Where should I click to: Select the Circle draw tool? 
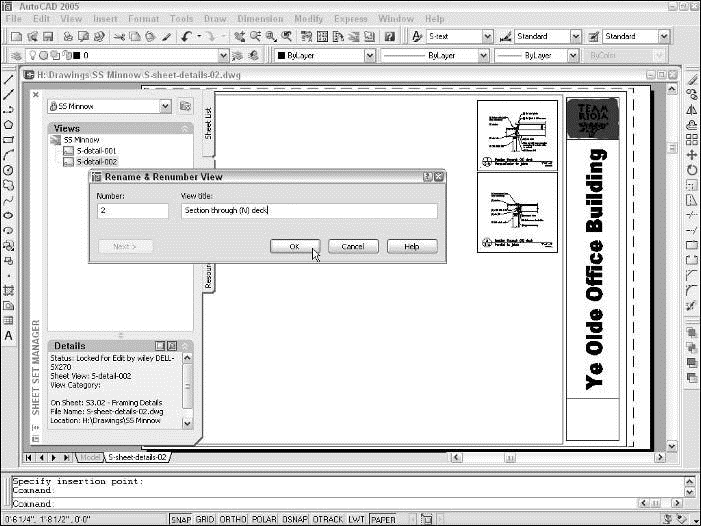[8, 170]
